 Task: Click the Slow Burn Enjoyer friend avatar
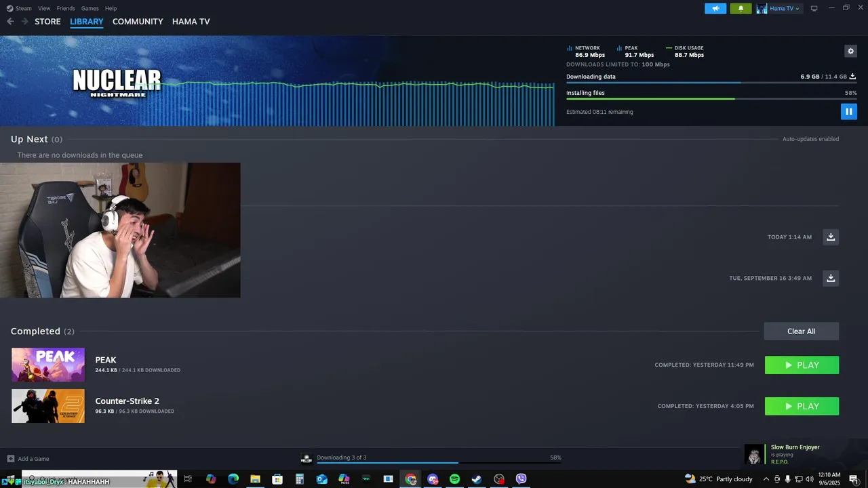point(754,454)
